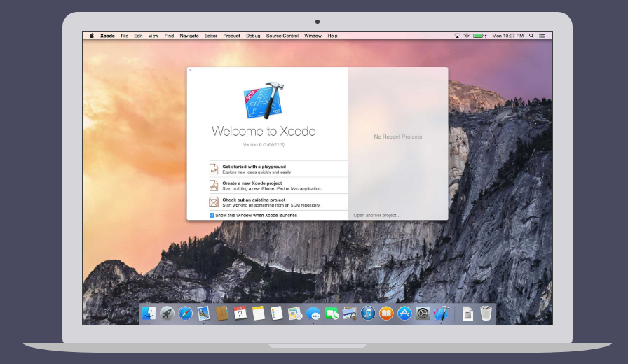Viewport: 628px width, 364px height.
Task: Open the Xcode application menu
Action: (107, 36)
